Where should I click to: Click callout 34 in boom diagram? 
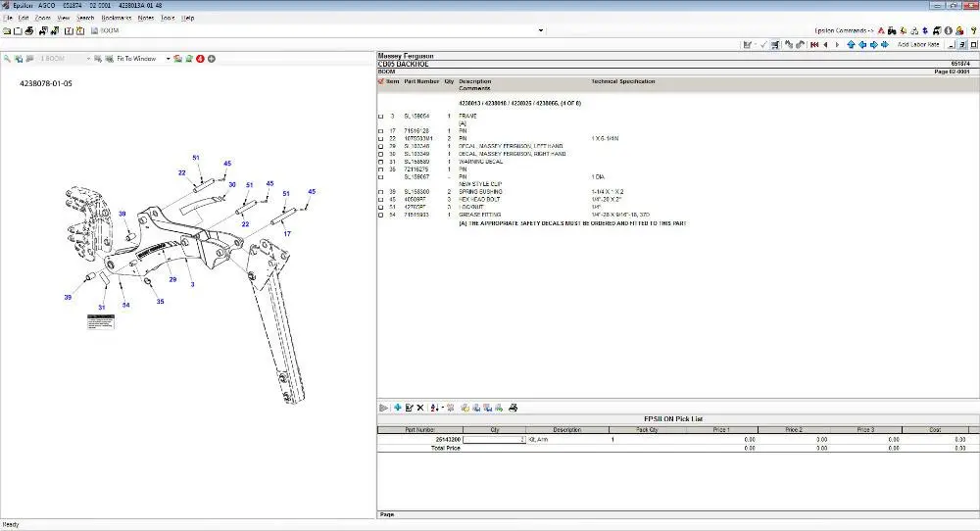point(126,306)
